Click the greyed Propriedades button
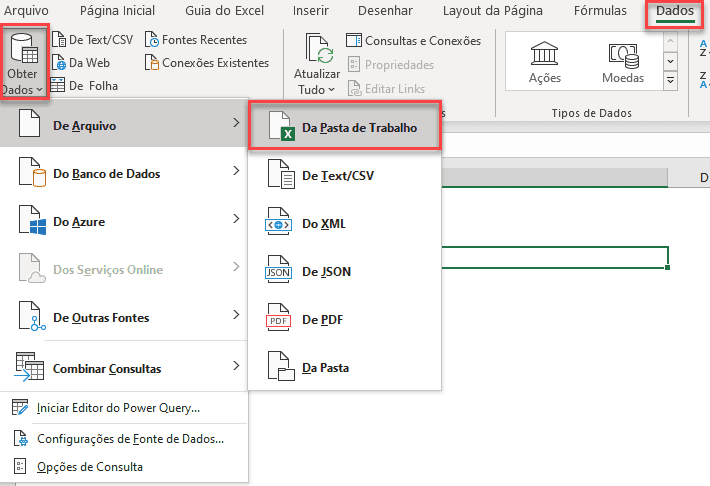 pyautogui.click(x=391, y=65)
